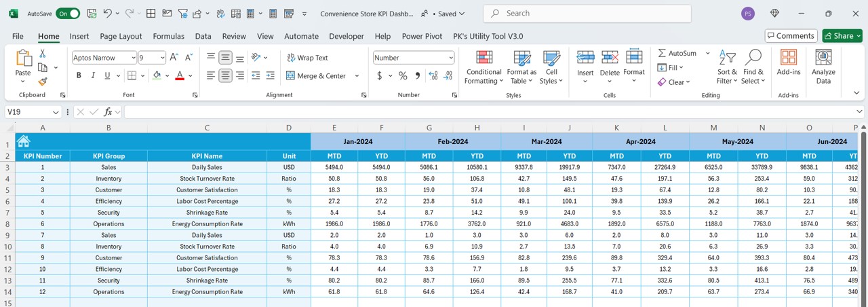Switch to Formulas tab
Viewport: 868px width, 307px height.
tap(168, 36)
